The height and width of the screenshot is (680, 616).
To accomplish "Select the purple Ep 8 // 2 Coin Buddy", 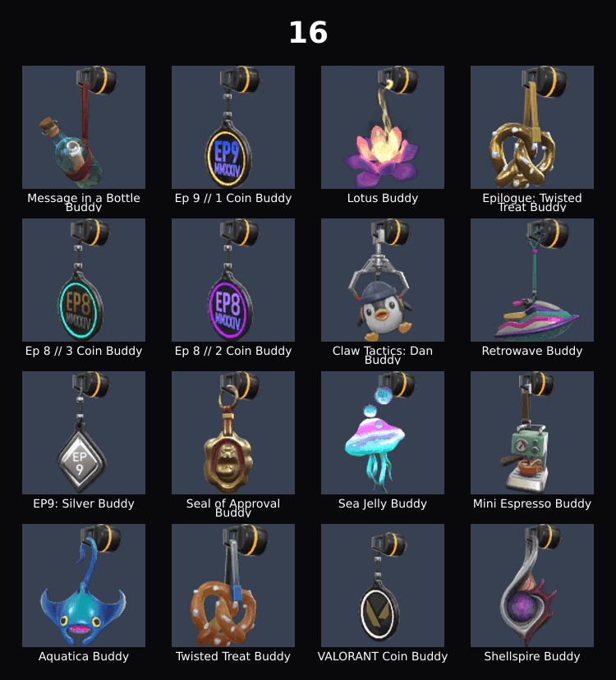I will click(x=233, y=280).
